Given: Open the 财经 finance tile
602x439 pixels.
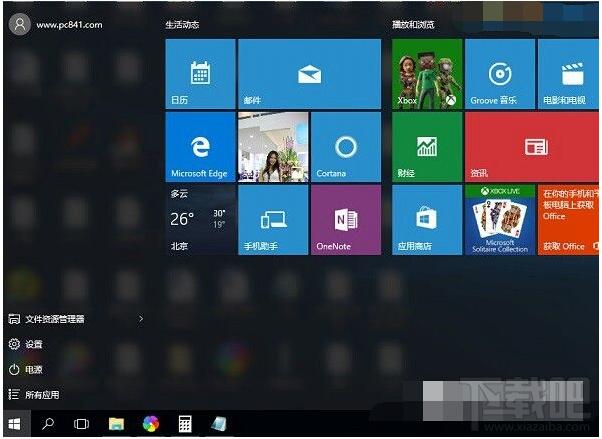Looking at the screenshot, I should tap(426, 147).
